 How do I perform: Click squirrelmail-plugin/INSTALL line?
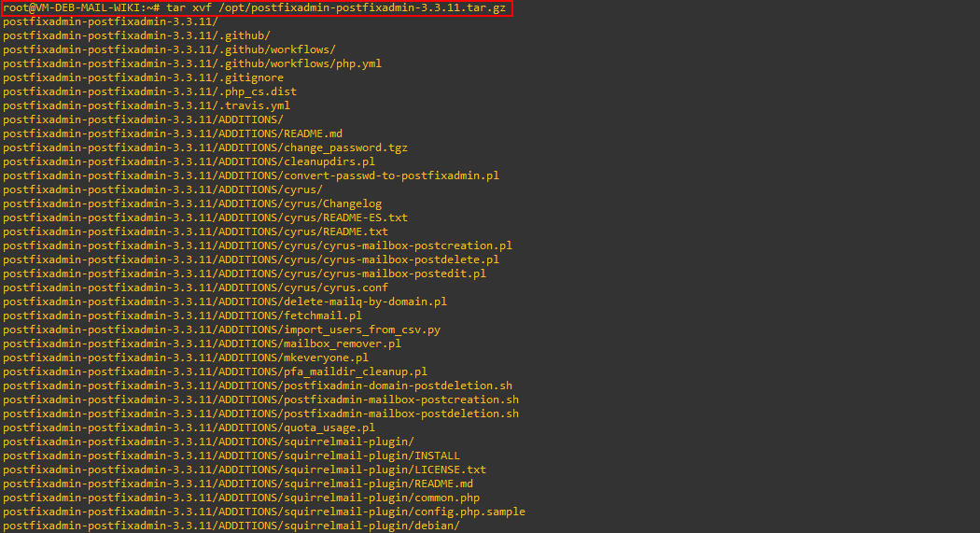[231, 456]
